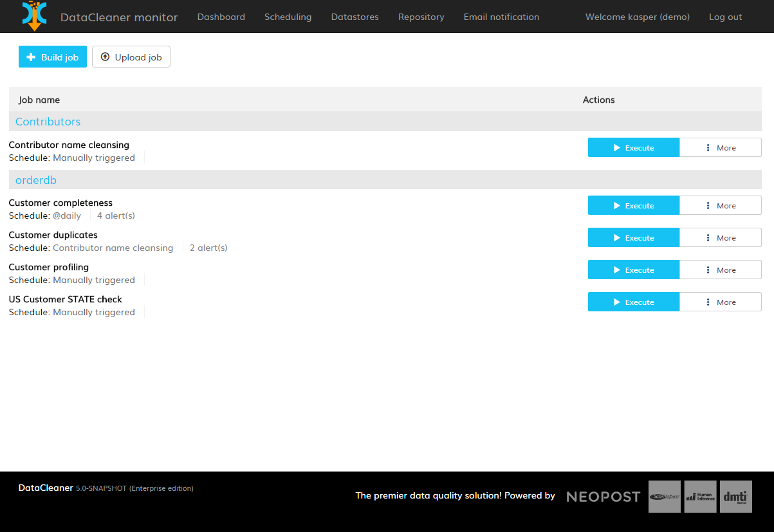Click the 5.0-SNAPSHOT version text

point(102,488)
